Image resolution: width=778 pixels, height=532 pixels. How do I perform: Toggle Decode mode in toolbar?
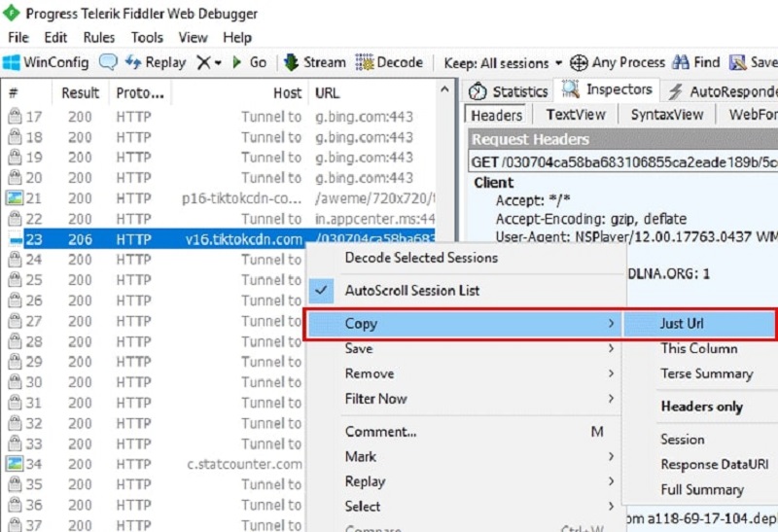pyautogui.click(x=389, y=62)
